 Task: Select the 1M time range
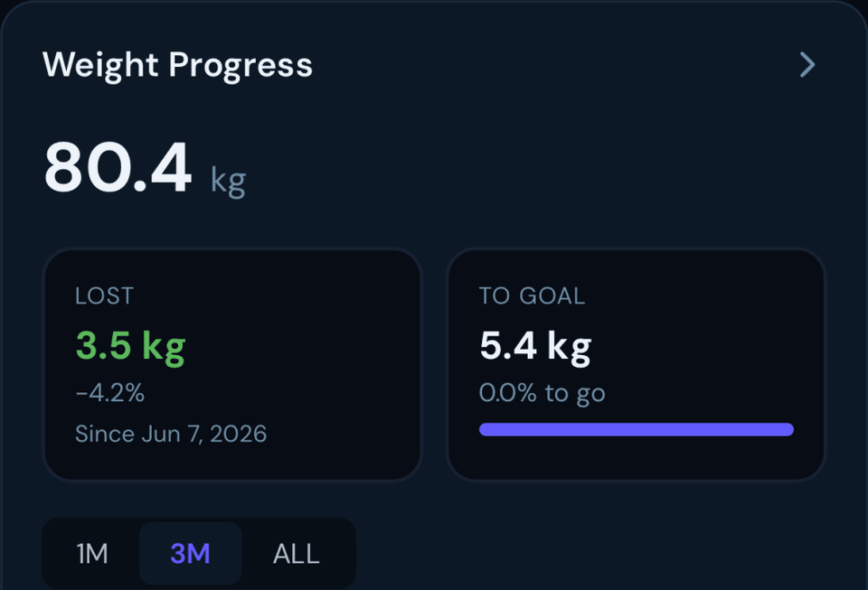coord(92,554)
